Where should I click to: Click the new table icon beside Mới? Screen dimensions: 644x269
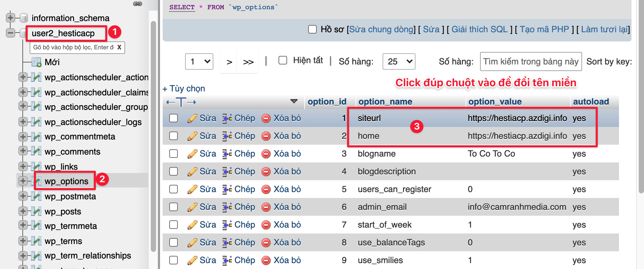coord(36,62)
